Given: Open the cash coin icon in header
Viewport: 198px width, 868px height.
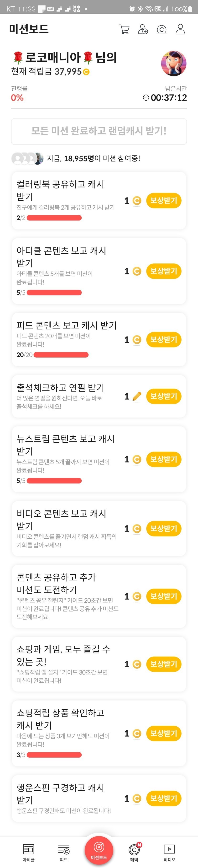Looking at the screenshot, I should pos(162,30).
